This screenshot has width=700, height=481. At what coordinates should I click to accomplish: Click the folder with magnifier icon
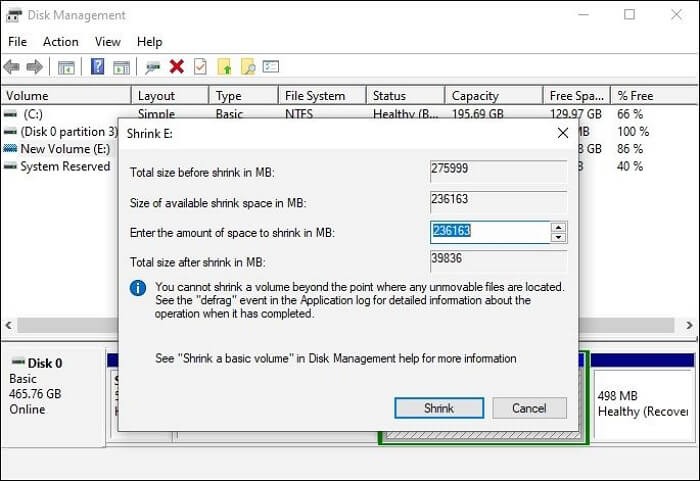click(x=247, y=67)
